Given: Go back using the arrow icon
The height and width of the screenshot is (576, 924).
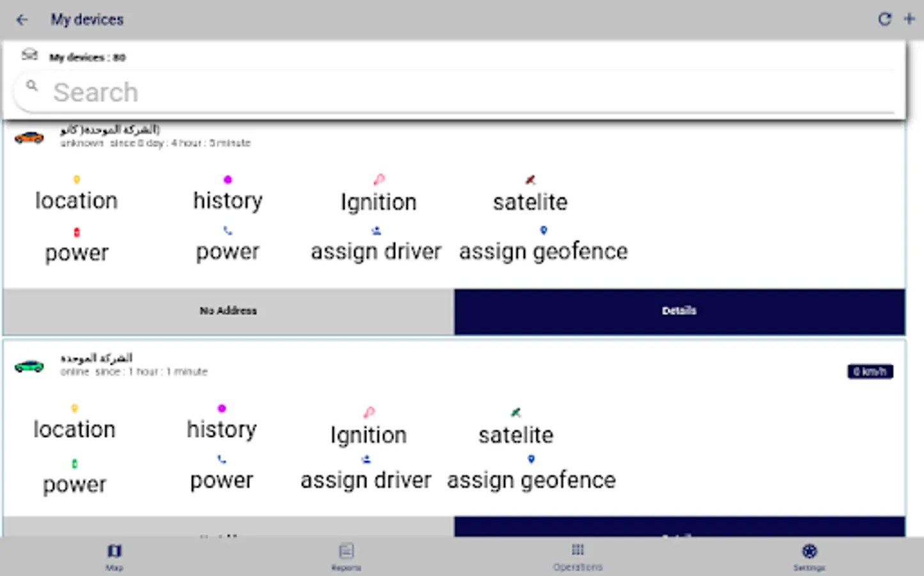Looking at the screenshot, I should coord(22,20).
